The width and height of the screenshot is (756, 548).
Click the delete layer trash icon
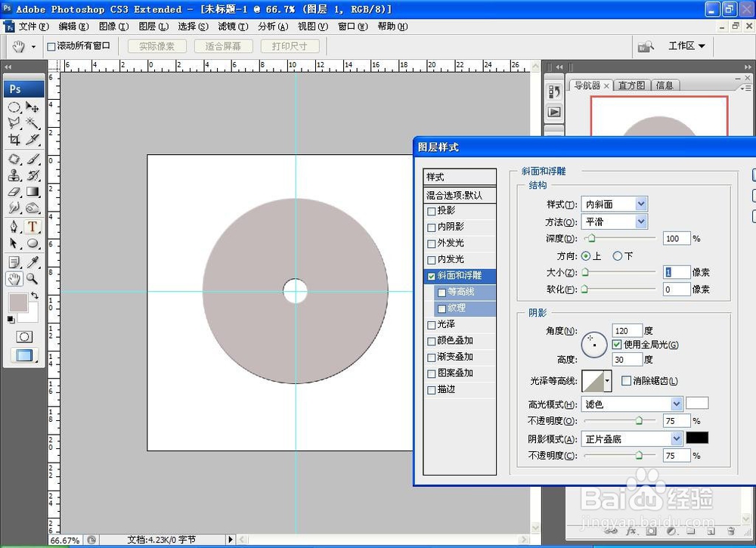(731, 531)
